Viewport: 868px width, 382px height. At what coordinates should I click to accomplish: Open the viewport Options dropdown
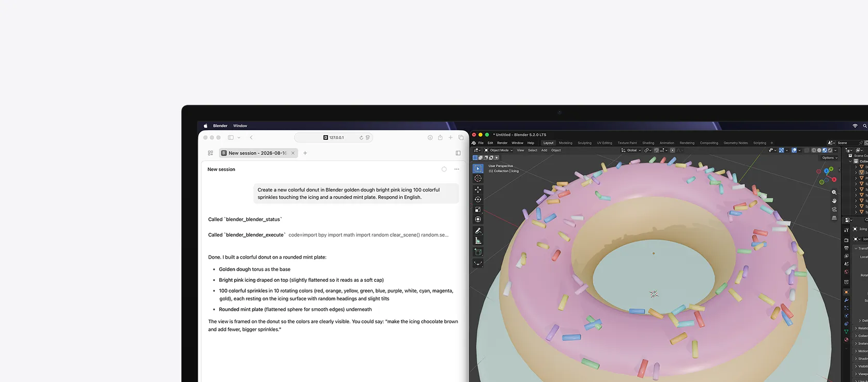pyautogui.click(x=830, y=157)
